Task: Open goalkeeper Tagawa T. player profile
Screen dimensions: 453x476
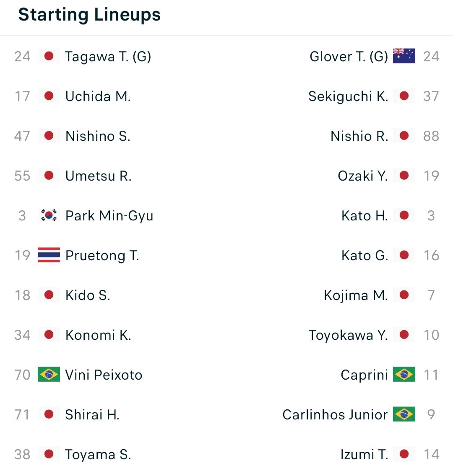Action: pos(108,57)
